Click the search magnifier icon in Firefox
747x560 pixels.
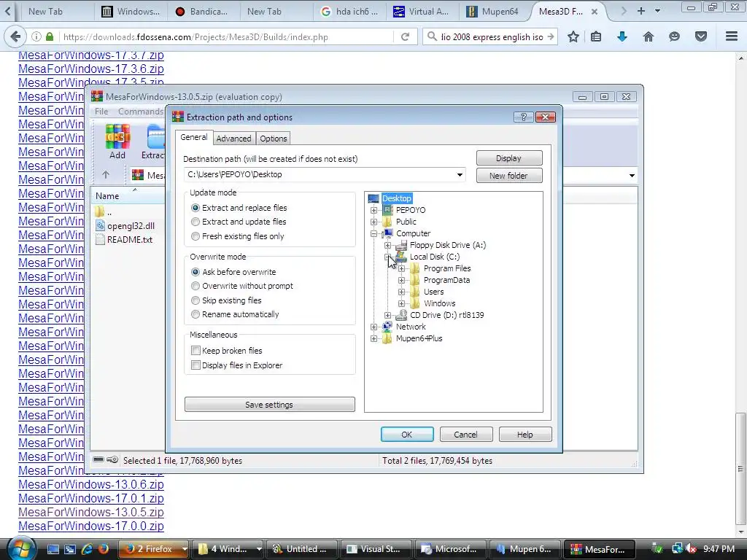432,36
